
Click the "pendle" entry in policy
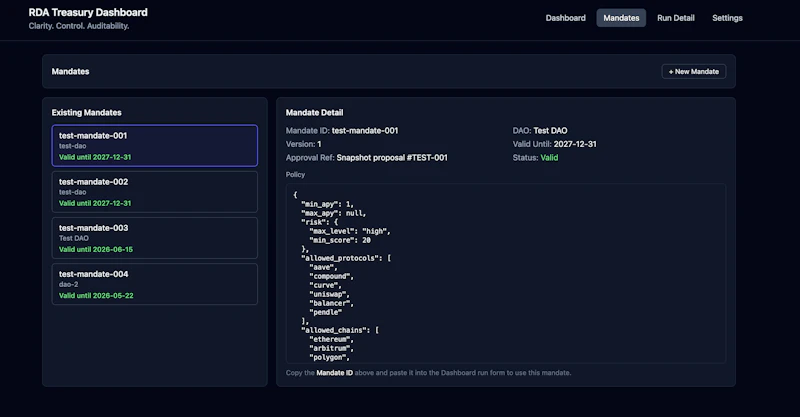coord(325,312)
